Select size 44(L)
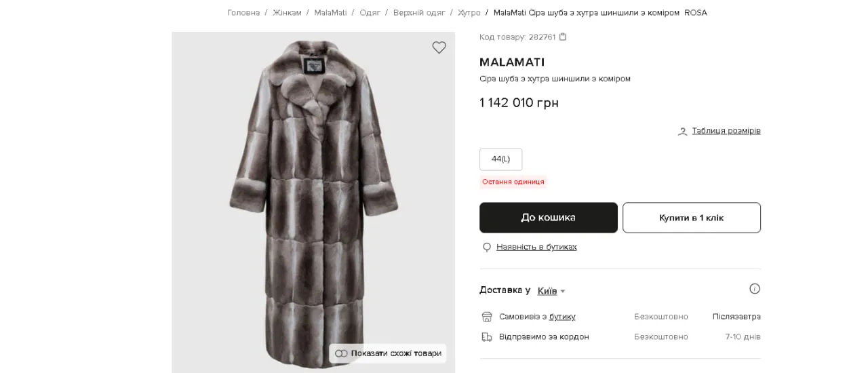Viewport: 868px width, 373px height. 500,159
